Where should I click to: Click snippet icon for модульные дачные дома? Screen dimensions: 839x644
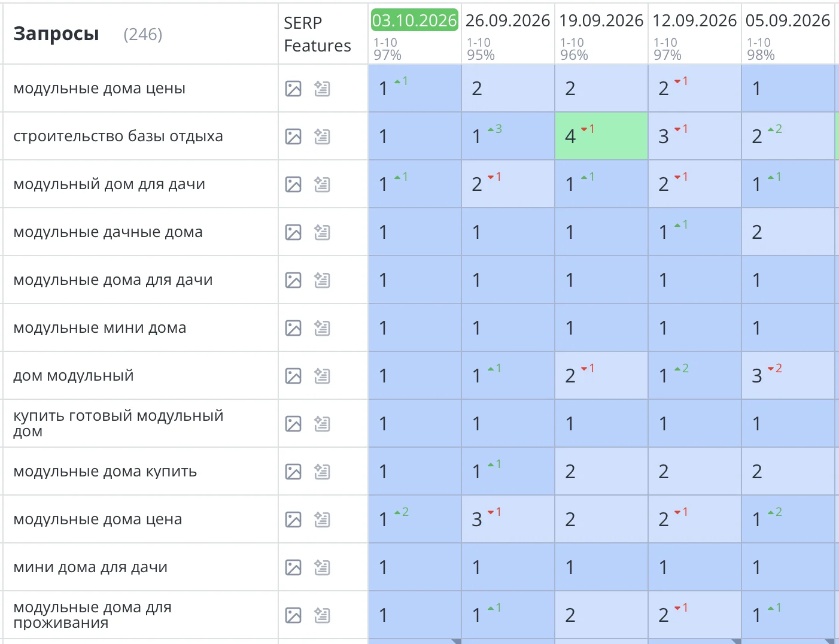tap(322, 232)
